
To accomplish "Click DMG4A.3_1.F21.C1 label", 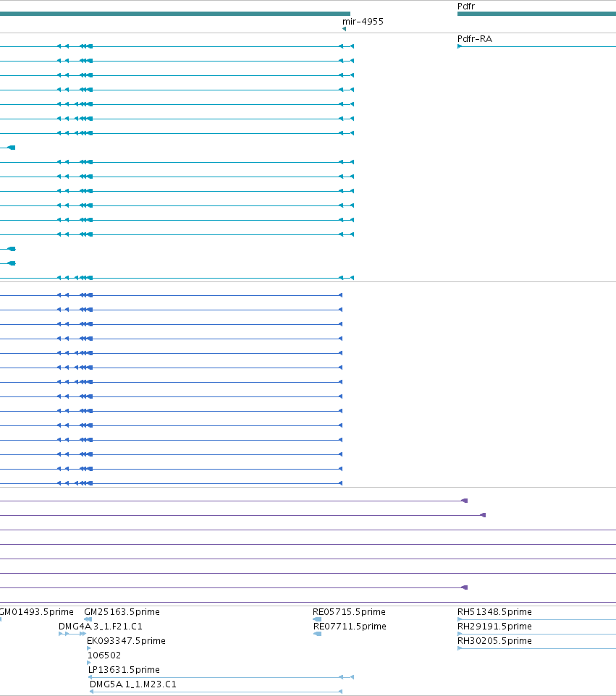I will (x=101, y=627).
